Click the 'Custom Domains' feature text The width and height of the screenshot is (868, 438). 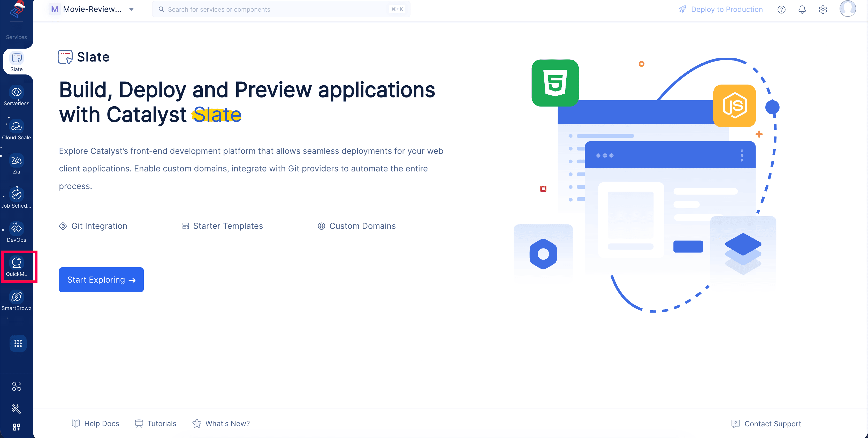tap(363, 226)
